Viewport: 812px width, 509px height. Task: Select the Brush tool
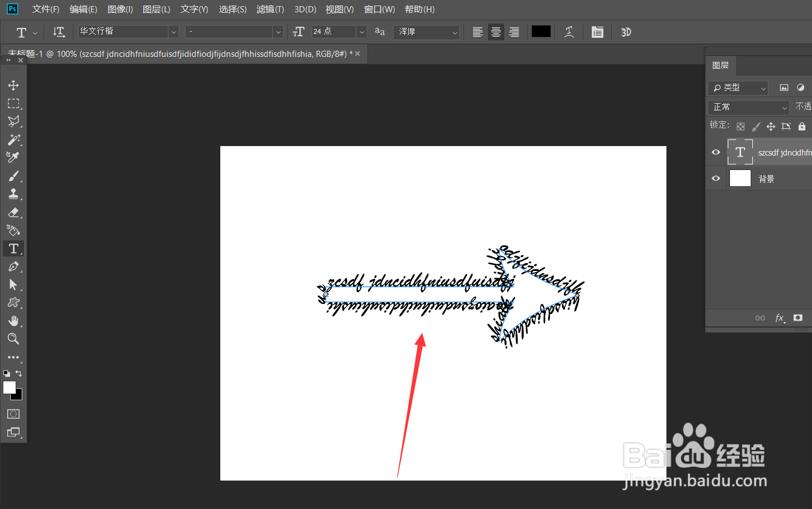click(13, 176)
